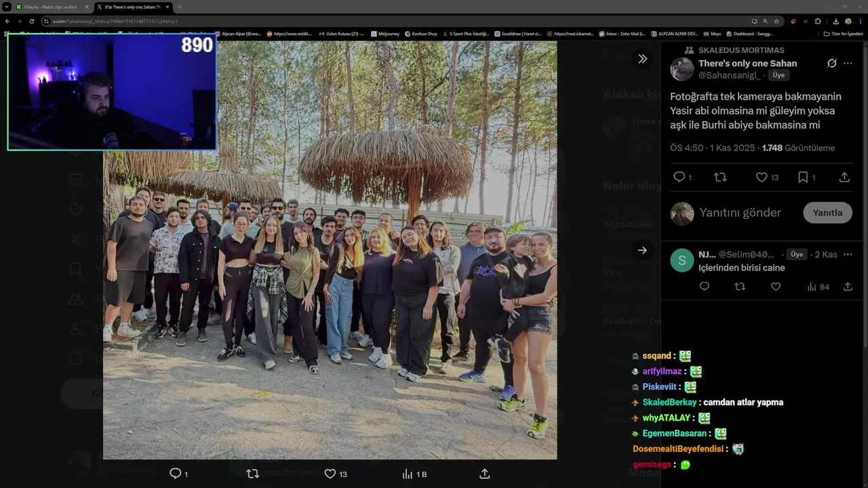This screenshot has width=868, height=488.
Task: Open the Chrome extensions puzzle icon
Action: click(x=818, y=21)
